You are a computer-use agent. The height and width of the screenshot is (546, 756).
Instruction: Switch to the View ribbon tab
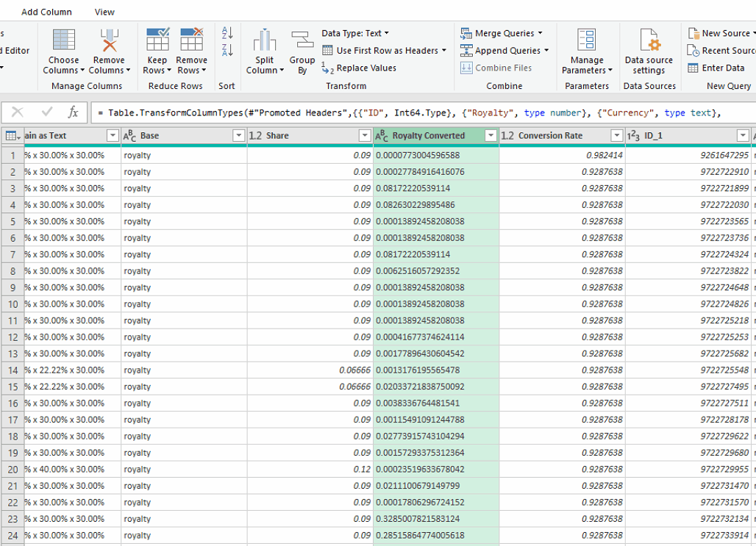(x=104, y=12)
